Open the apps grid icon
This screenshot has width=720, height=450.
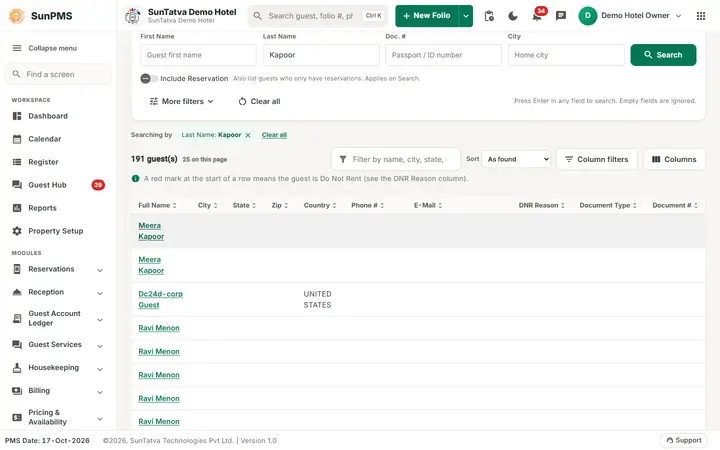pyautogui.click(x=701, y=16)
